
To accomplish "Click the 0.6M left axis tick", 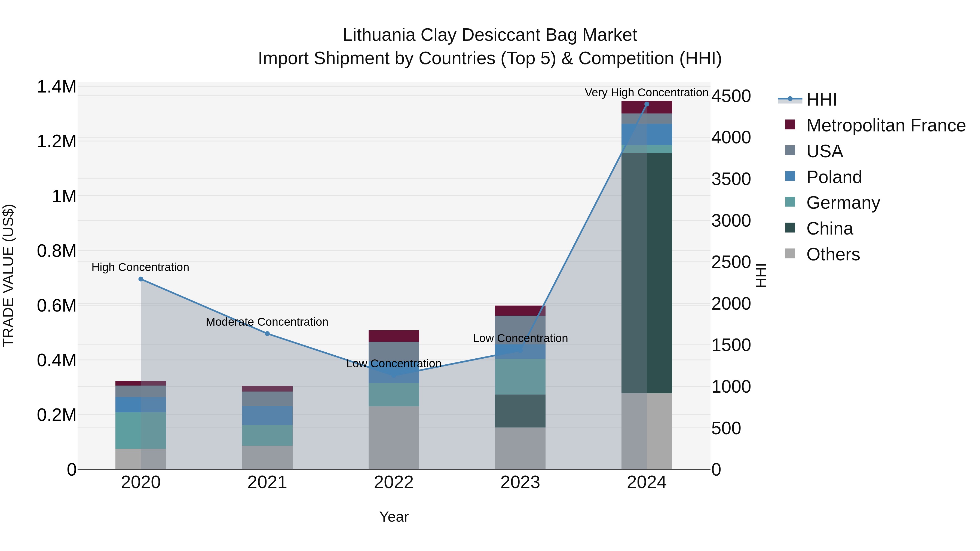I will pyautogui.click(x=56, y=306).
